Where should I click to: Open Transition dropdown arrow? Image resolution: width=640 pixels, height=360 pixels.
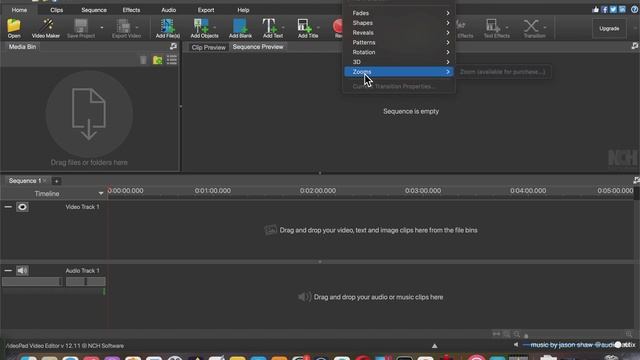coord(544,28)
